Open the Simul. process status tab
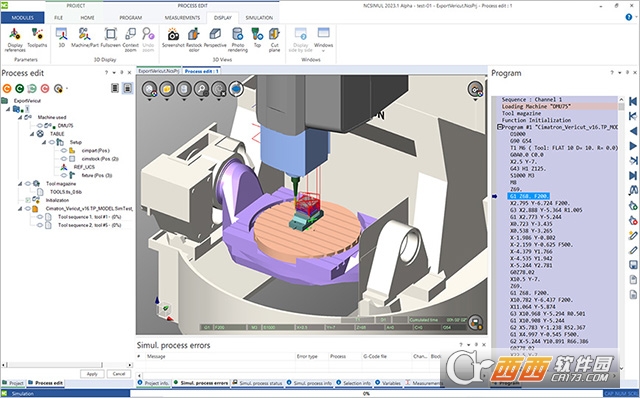 (258, 383)
